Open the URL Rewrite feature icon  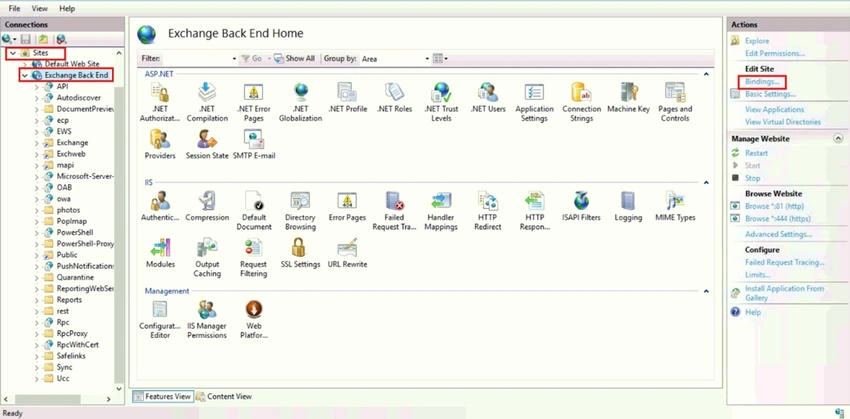(347, 248)
